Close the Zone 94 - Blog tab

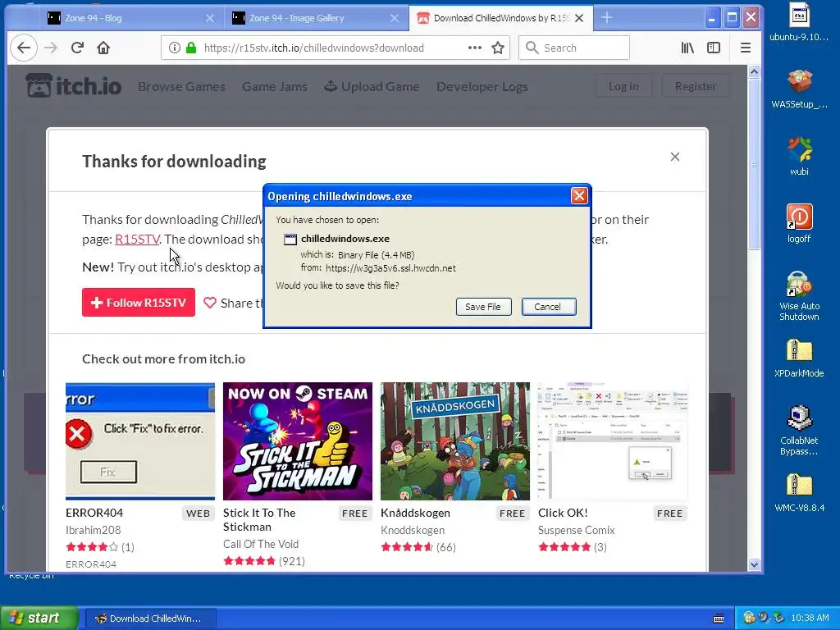click(x=210, y=18)
